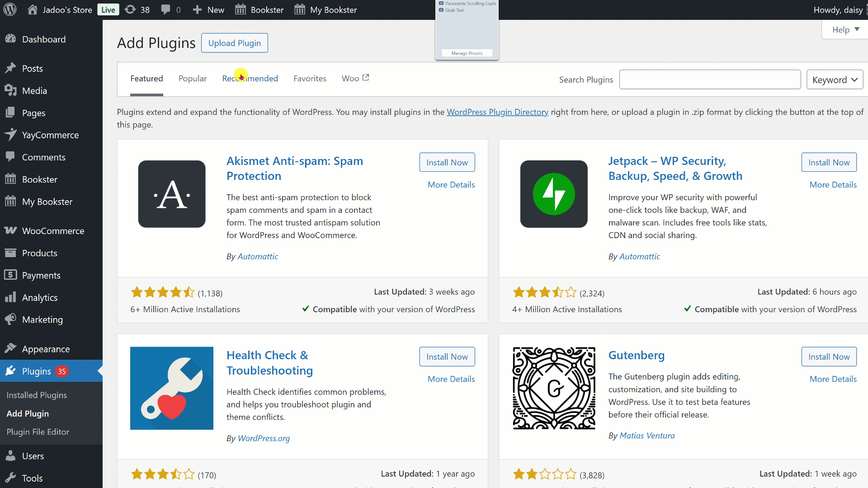Image resolution: width=868 pixels, height=488 pixels.
Task: Switch to the Favorites tab
Action: (310, 79)
